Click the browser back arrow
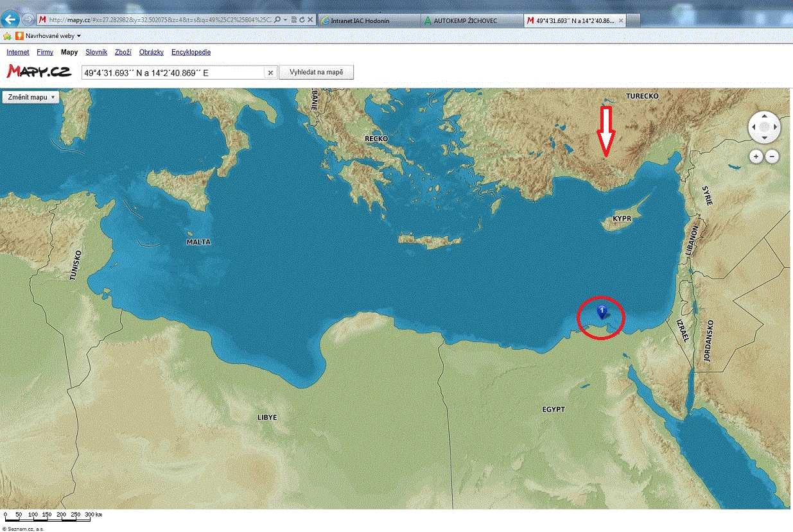 (x=10, y=20)
